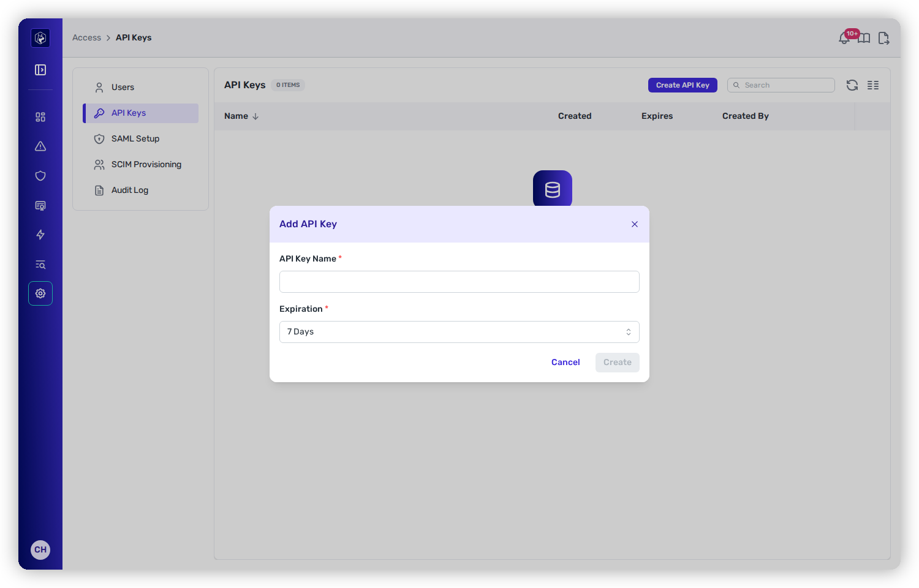This screenshot has height=588, width=919.
Task: Go to the Access breadcrumb
Action: tap(86, 37)
